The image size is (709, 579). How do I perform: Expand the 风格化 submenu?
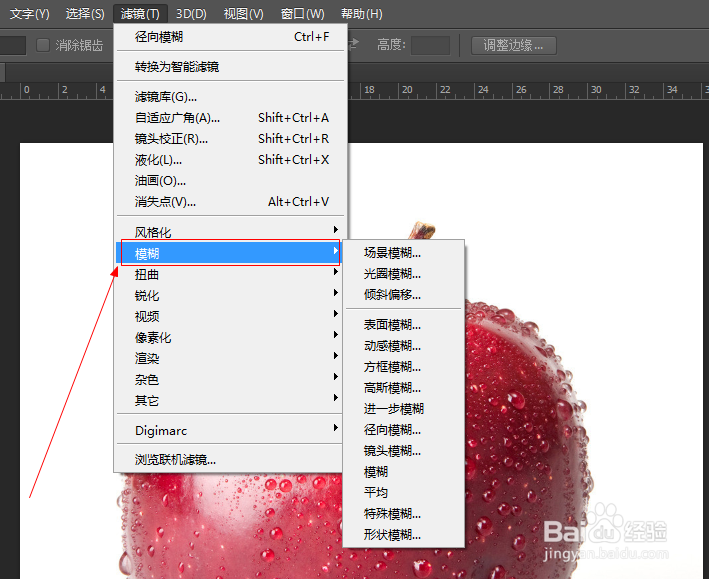pyautogui.click(x=229, y=232)
